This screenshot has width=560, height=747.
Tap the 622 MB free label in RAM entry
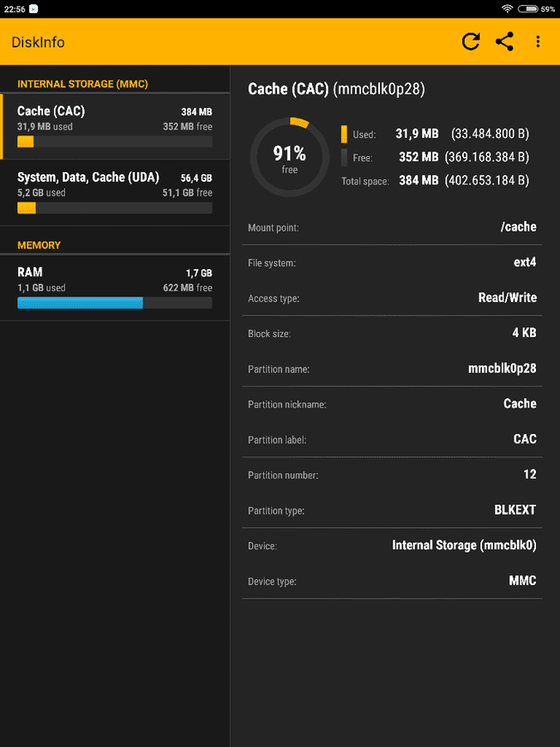[x=187, y=288]
